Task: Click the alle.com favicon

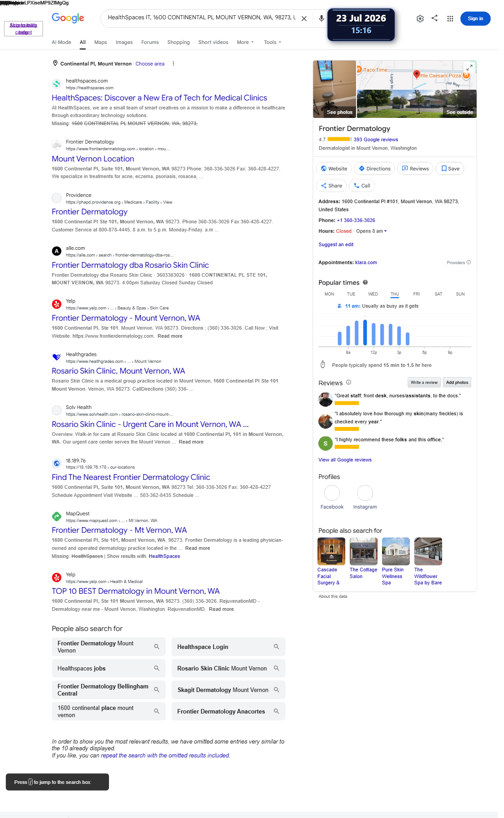Action: [x=56, y=251]
